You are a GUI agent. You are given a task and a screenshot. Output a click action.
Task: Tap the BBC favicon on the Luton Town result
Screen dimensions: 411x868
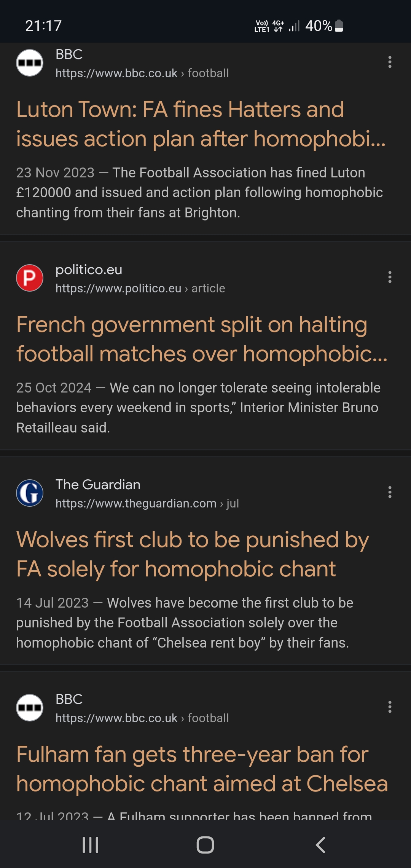30,63
